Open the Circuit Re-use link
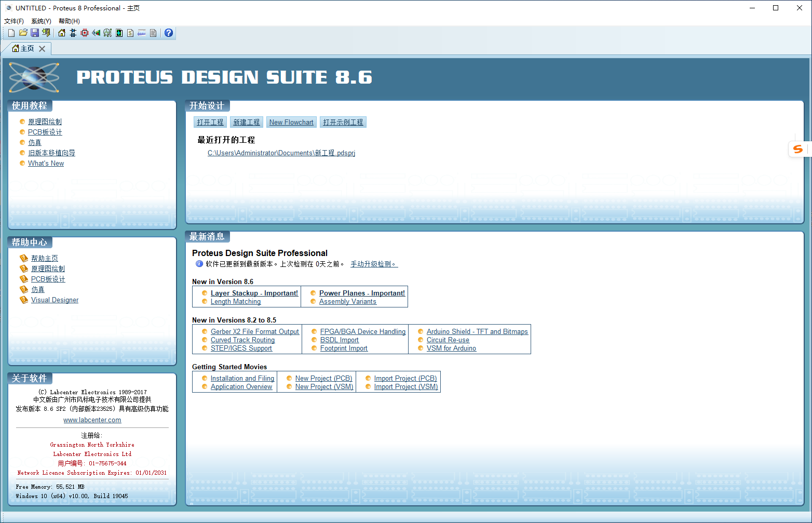The height and width of the screenshot is (523, 812). (448, 340)
